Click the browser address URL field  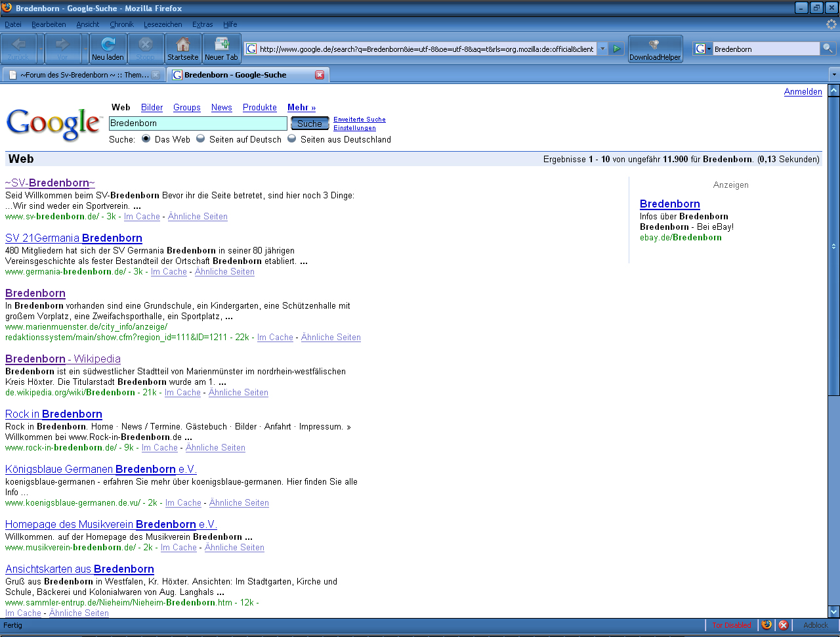tap(427, 49)
